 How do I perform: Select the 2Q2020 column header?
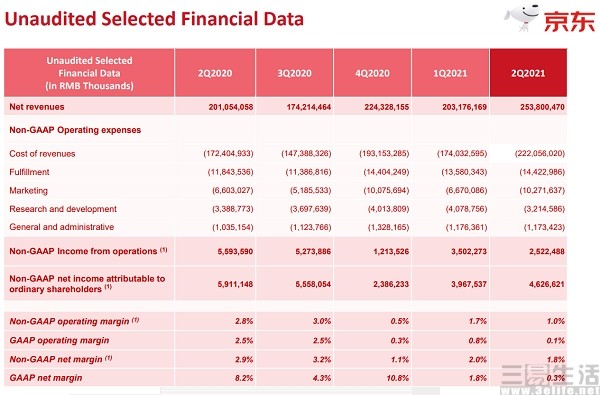[x=215, y=73]
